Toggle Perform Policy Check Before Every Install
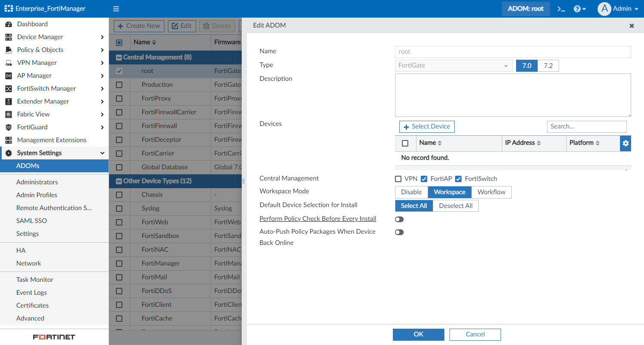Viewport: 644px width, 345px height. tap(399, 219)
